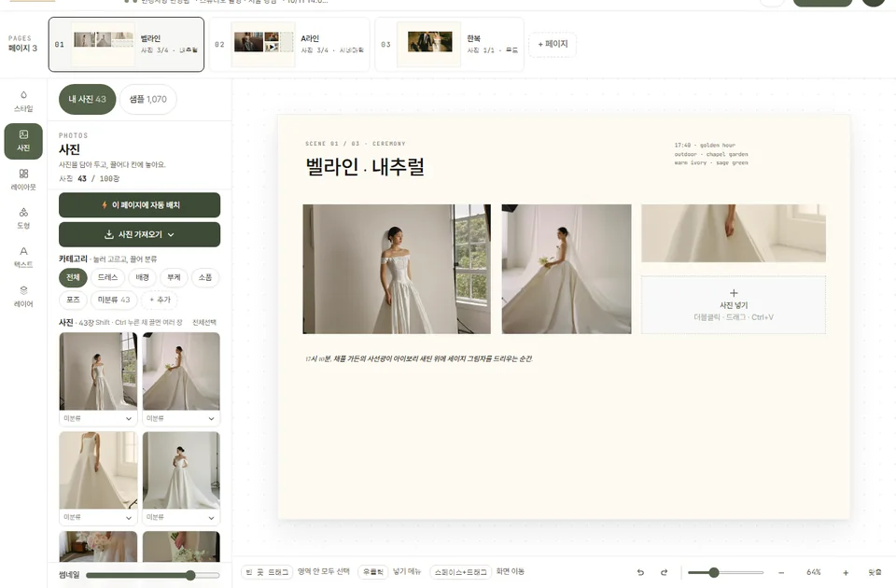The height and width of the screenshot is (588, 896).
Task: Click the 빈 곳 드래그 hint chip
Action: (x=268, y=572)
